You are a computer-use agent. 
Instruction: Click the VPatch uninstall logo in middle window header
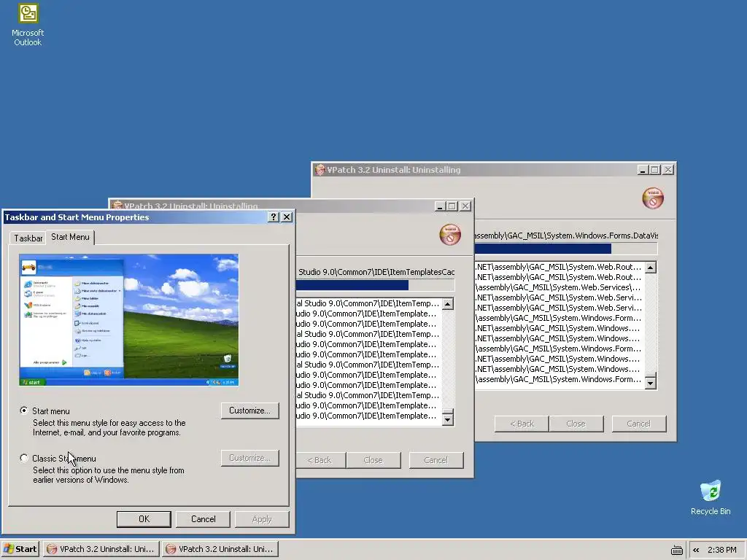pyautogui.click(x=449, y=235)
